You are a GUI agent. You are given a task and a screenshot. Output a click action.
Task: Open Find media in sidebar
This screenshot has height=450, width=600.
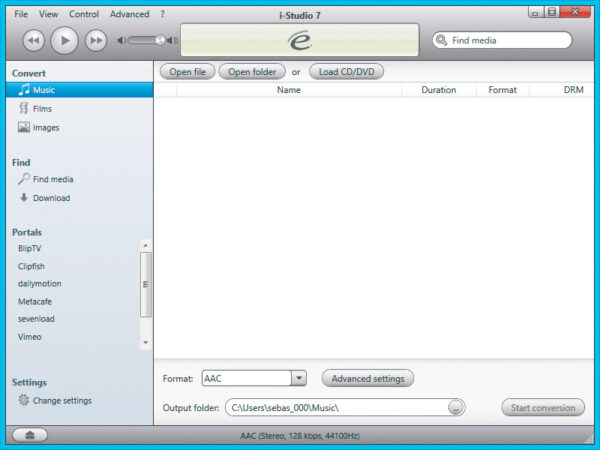[52, 179]
